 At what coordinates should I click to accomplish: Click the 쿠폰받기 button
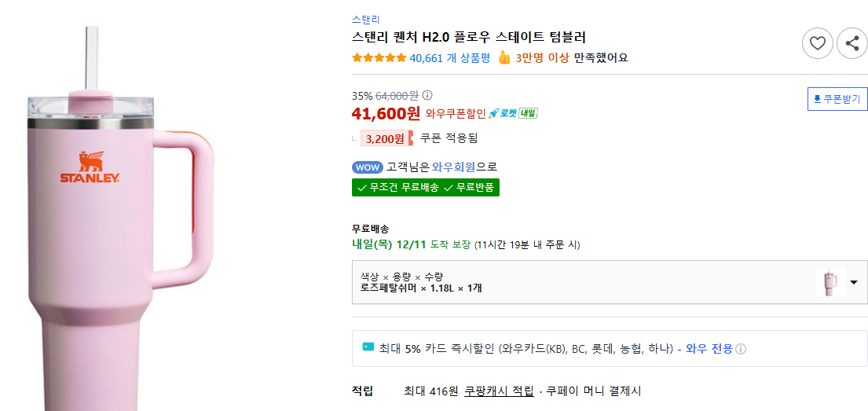click(x=837, y=99)
